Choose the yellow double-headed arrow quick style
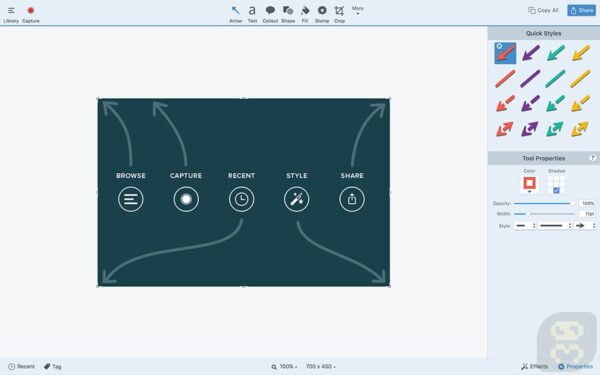The width and height of the screenshot is (600, 375). click(x=580, y=129)
